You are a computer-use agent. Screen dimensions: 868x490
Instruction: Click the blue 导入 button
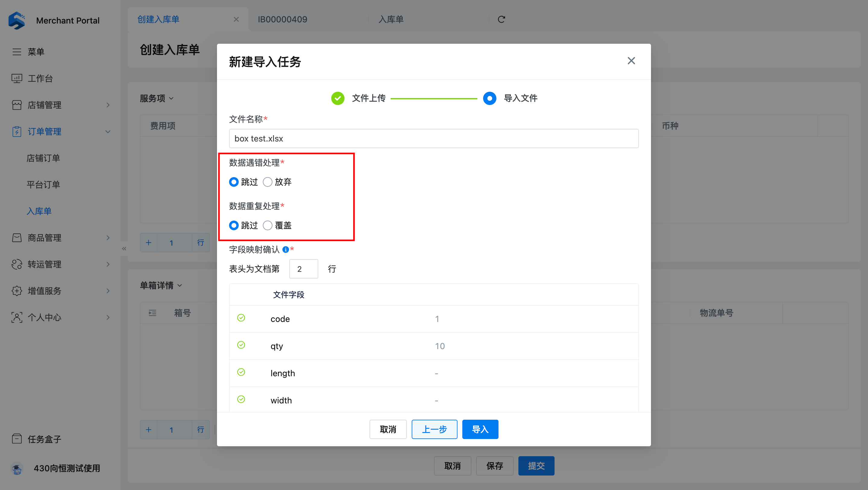tap(480, 429)
